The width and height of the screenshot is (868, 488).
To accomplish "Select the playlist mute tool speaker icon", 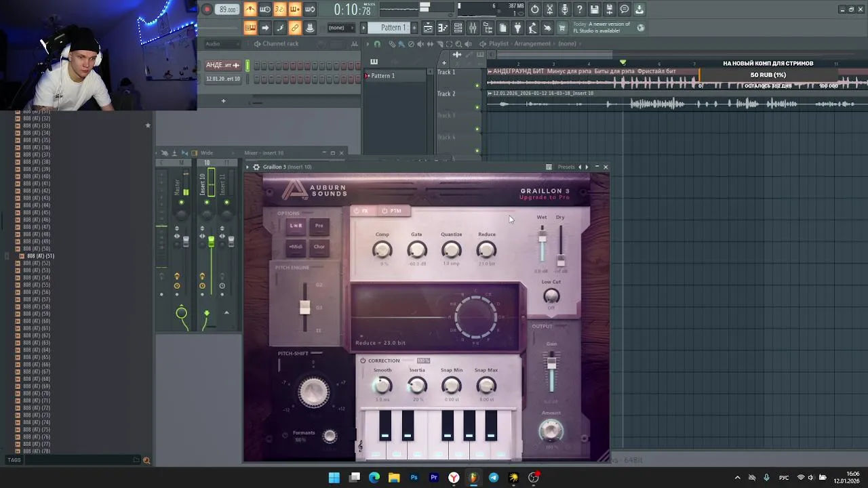I will [x=420, y=44].
